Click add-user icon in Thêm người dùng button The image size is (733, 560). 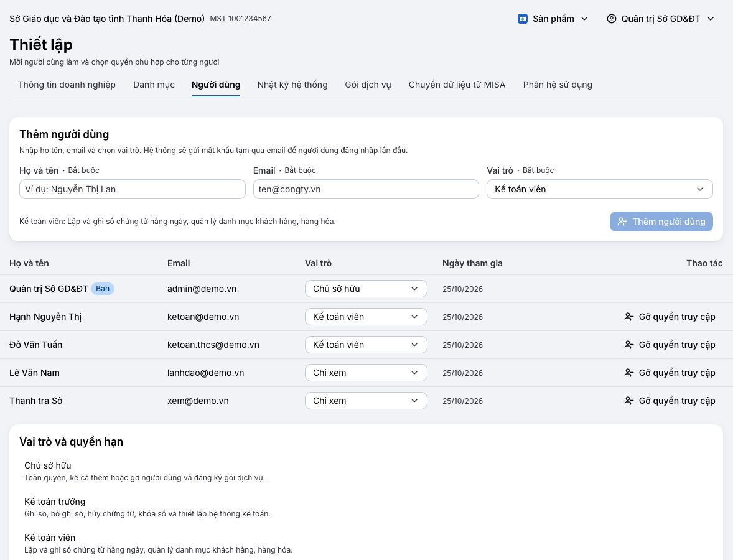(622, 222)
